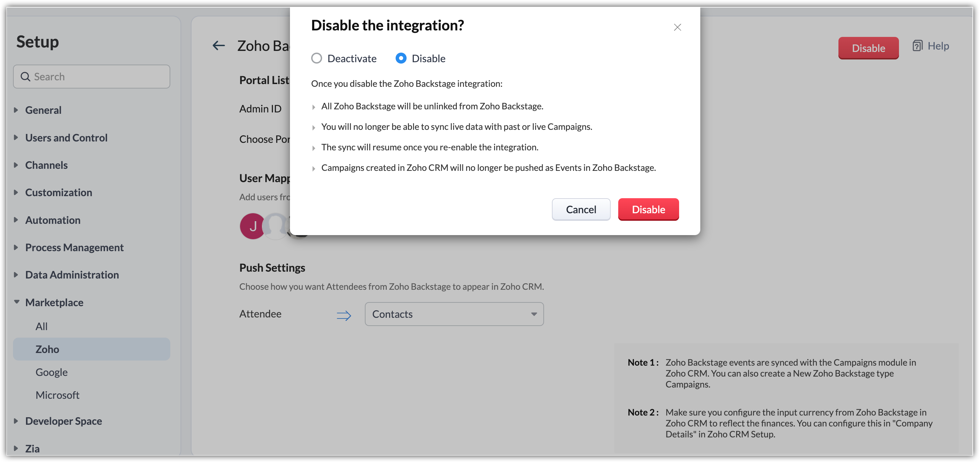The image size is (980, 462).
Task: Click the magnifier icon in Setup search
Action: coord(26,77)
